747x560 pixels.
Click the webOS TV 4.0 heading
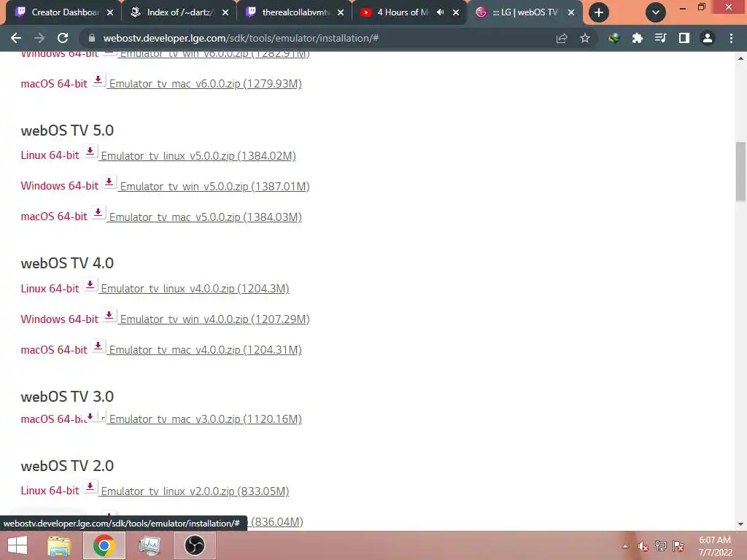click(67, 263)
